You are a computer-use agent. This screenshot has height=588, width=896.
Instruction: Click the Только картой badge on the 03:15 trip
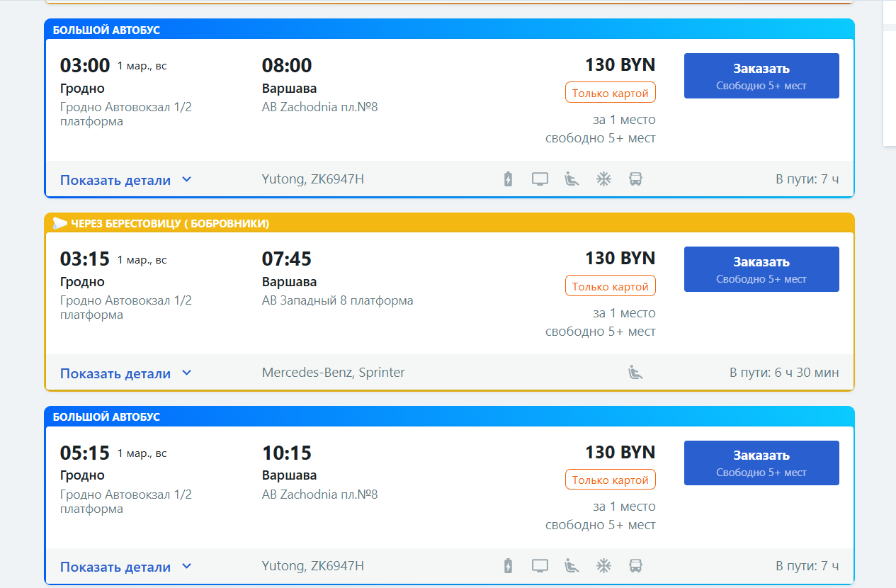pyautogui.click(x=610, y=287)
